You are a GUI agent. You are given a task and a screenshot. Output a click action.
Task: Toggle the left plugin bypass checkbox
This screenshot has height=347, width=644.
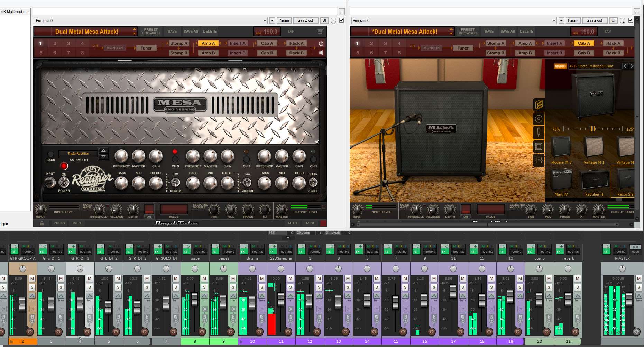[x=342, y=20]
